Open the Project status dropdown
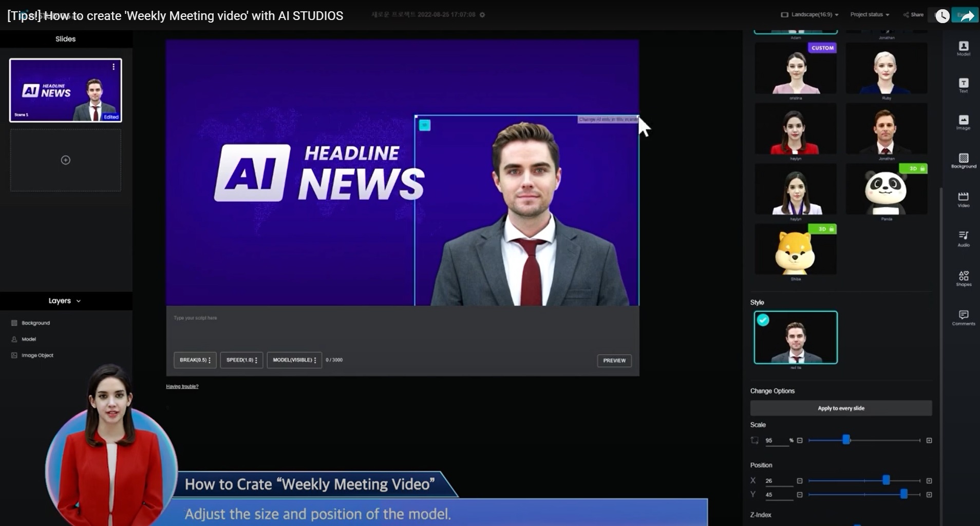The height and width of the screenshot is (526, 980). click(x=870, y=14)
